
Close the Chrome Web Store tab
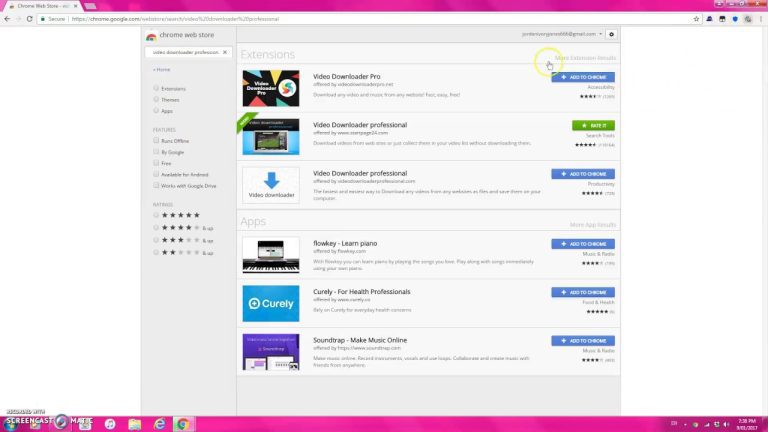(75, 6)
